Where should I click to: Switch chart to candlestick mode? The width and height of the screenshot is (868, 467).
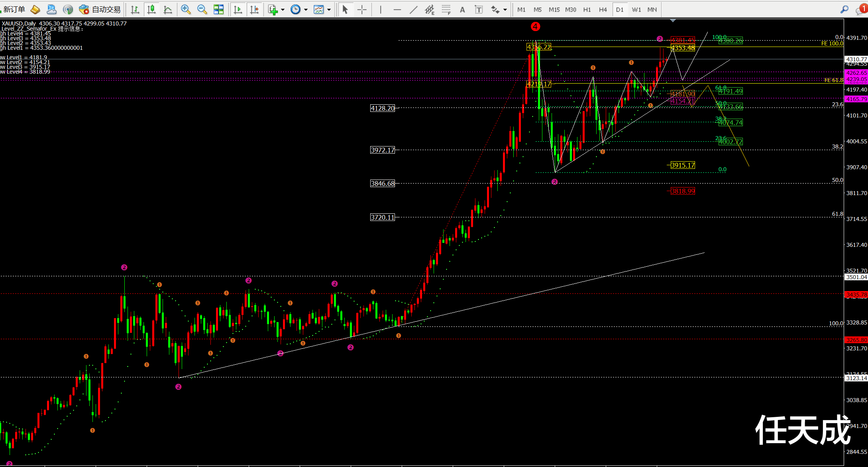[151, 9]
